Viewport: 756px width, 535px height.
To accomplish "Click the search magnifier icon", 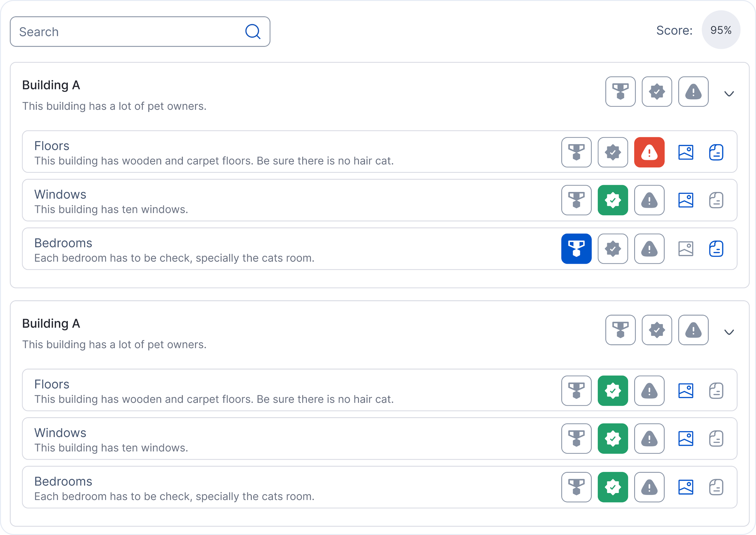I will pos(253,32).
